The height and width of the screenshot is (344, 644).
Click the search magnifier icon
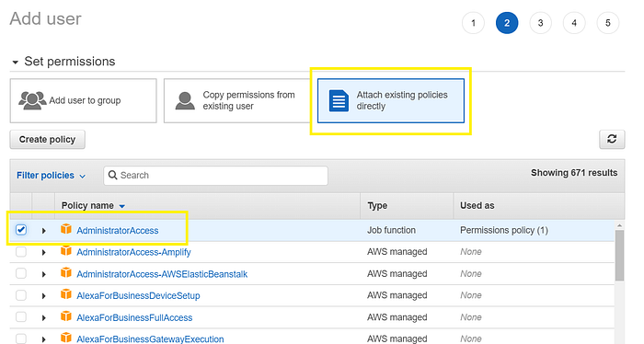coord(112,176)
